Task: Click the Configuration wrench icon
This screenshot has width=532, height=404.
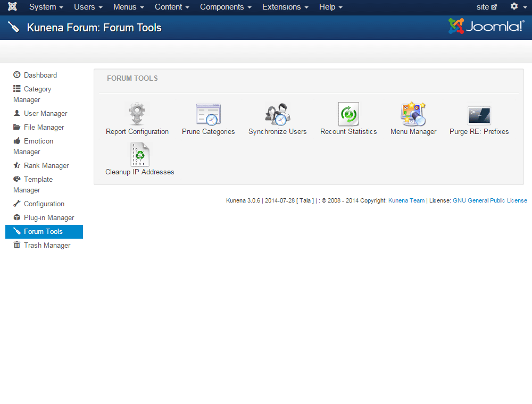Action: [16, 204]
